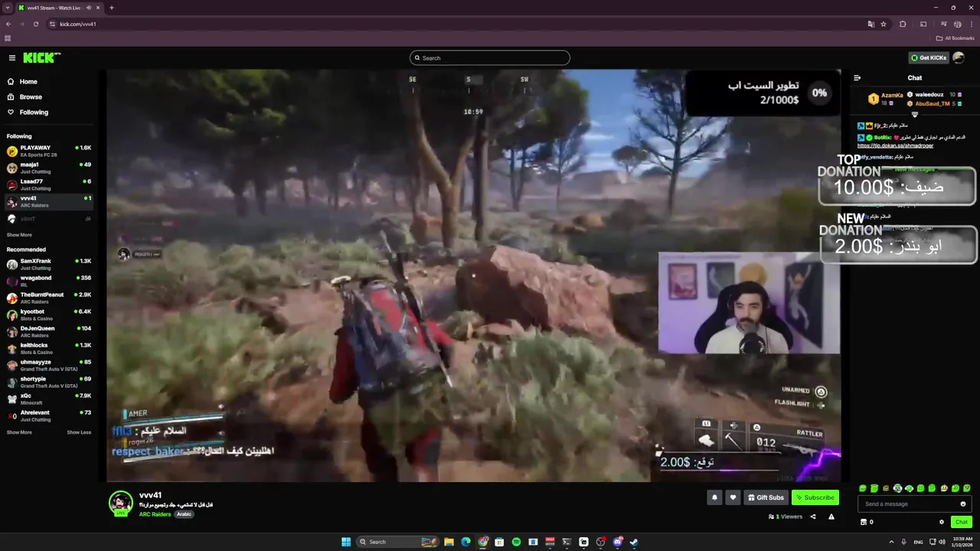Viewport: 980px width, 551px height.
Task: Select the first quick emote
Action: 863,488
